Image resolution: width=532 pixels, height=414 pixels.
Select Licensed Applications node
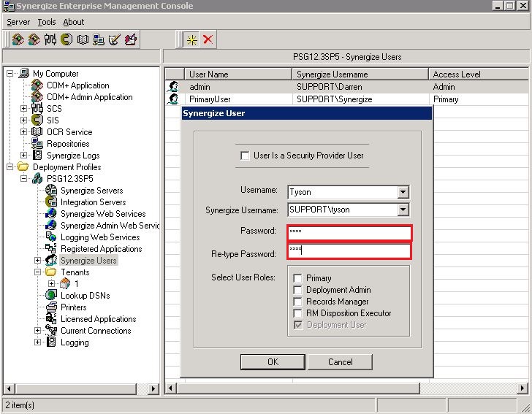[x=99, y=319]
